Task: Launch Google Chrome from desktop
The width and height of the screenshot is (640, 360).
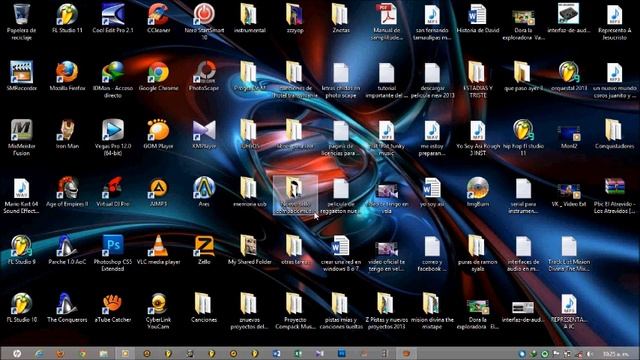Action: [158, 76]
